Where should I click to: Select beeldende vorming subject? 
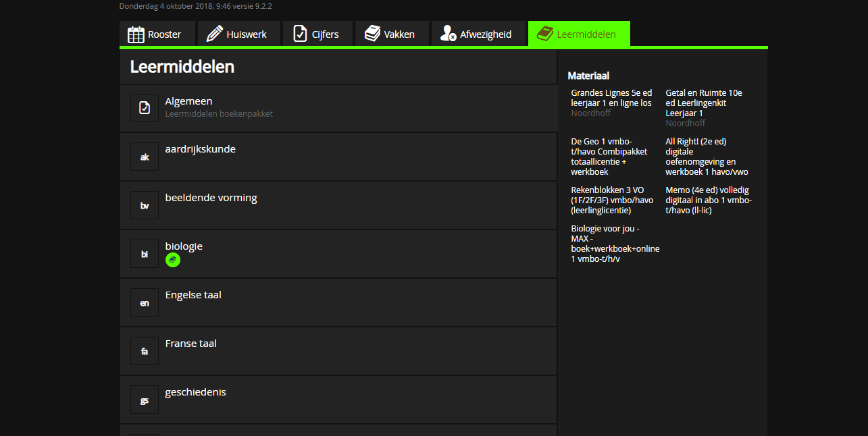tap(338, 205)
